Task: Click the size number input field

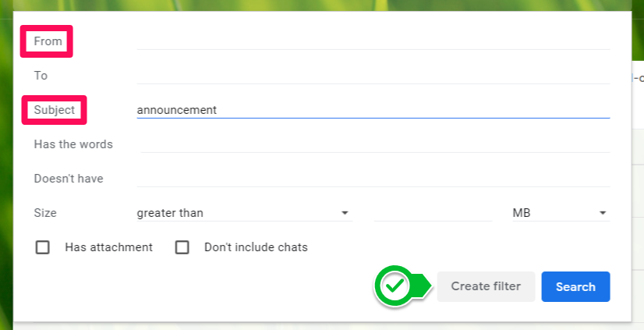Action: [433, 213]
